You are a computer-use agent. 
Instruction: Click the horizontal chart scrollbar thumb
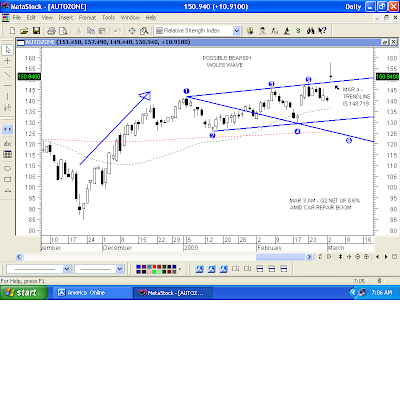pyautogui.click(x=280, y=257)
